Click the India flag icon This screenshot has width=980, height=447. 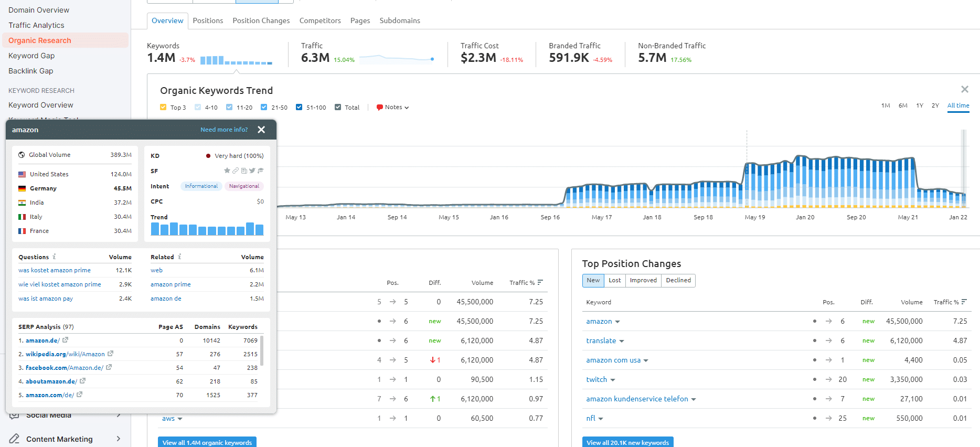[22, 203]
